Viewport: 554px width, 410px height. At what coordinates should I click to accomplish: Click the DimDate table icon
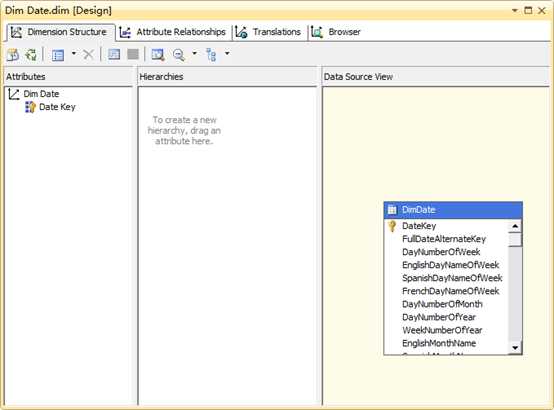pyautogui.click(x=392, y=210)
